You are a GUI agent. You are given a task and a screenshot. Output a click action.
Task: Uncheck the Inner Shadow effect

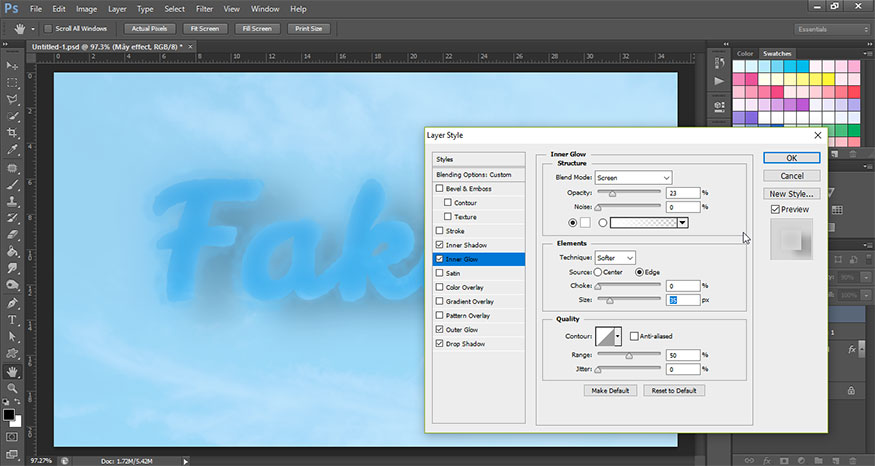(x=439, y=245)
